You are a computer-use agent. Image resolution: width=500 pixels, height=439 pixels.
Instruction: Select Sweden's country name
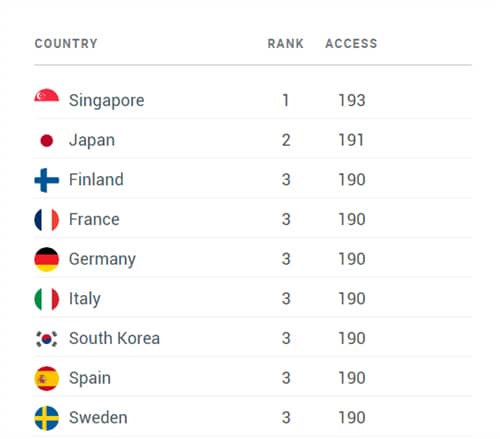(x=98, y=418)
